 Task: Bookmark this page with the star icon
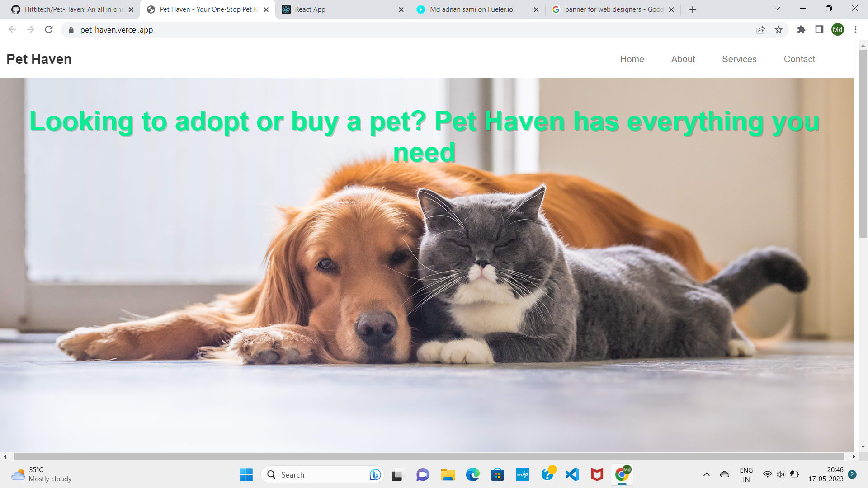point(778,30)
